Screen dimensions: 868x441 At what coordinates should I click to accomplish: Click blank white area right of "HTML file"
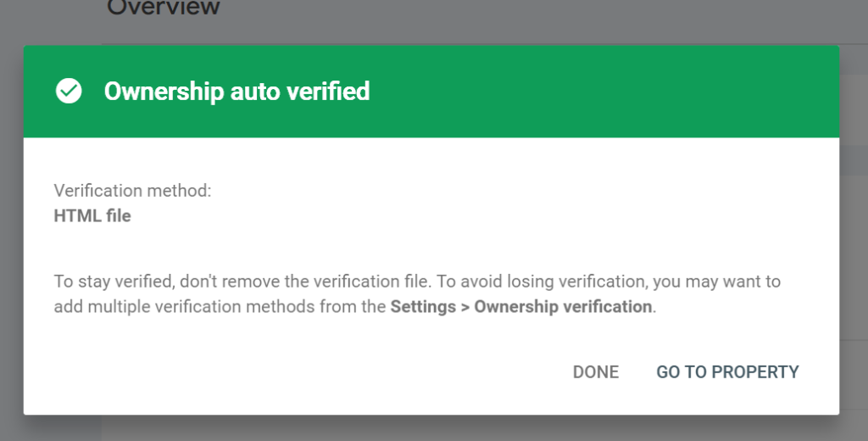tap(424, 215)
